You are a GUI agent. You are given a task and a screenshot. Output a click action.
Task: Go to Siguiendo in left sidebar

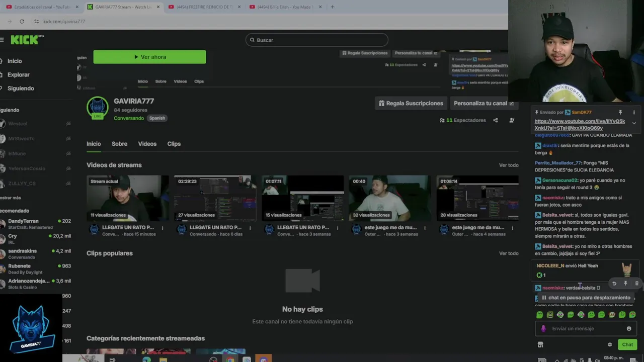(x=21, y=88)
